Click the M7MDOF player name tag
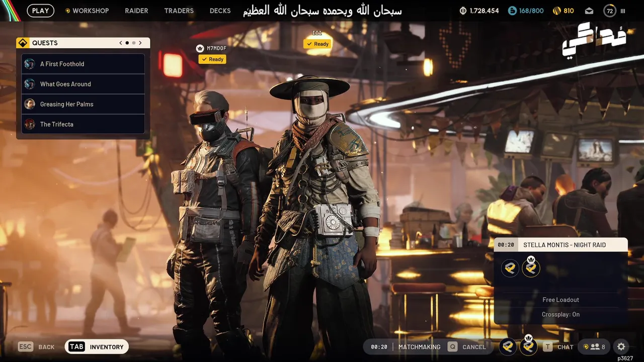Image resolution: width=644 pixels, height=362 pixels. click(x=216, y=48)
